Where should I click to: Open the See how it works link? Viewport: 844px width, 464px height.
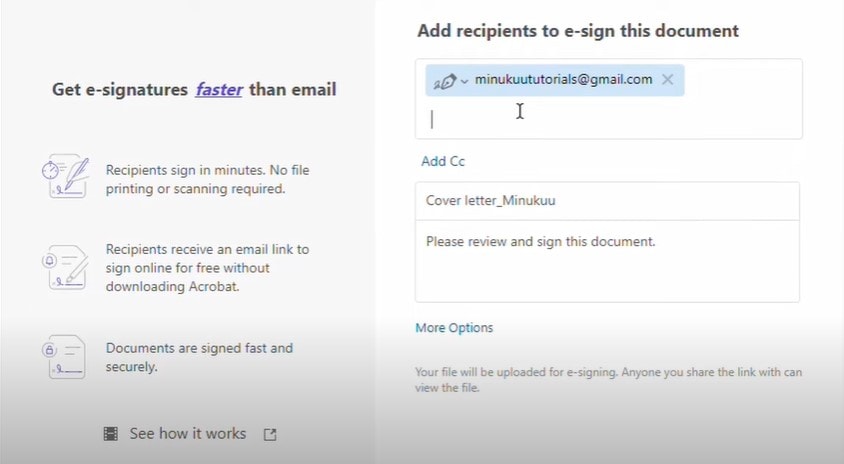coord(187,434)
